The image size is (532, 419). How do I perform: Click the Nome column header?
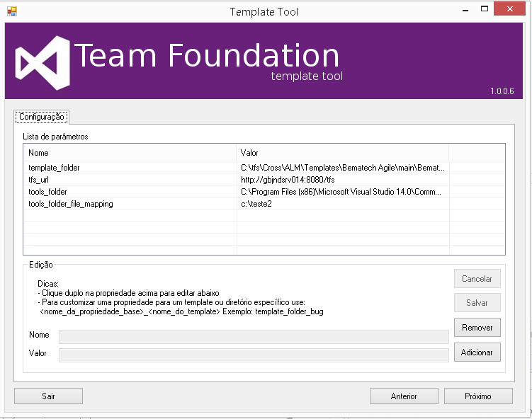pyautogui.click(x=130, y=153)
